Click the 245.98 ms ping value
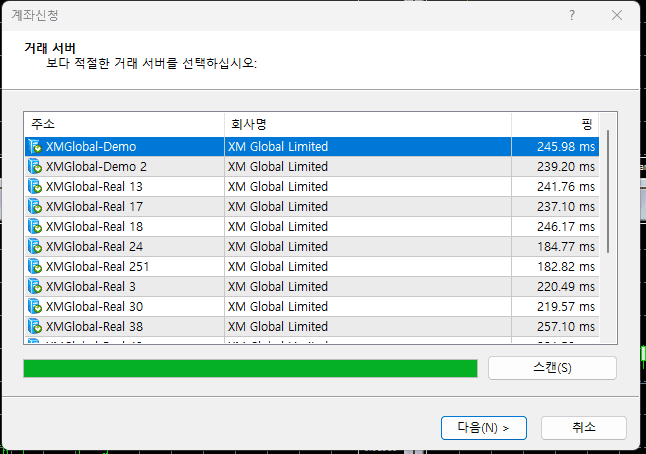Image resolution: width=646 pixels, height=454 pixels. 566,147
